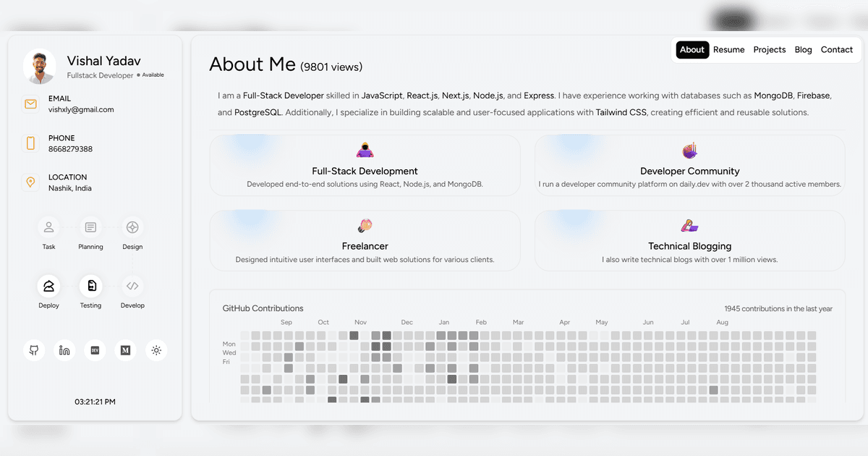
Task: Click Vishal Yadav's profile avatar
Action: (x=39, y=67)
